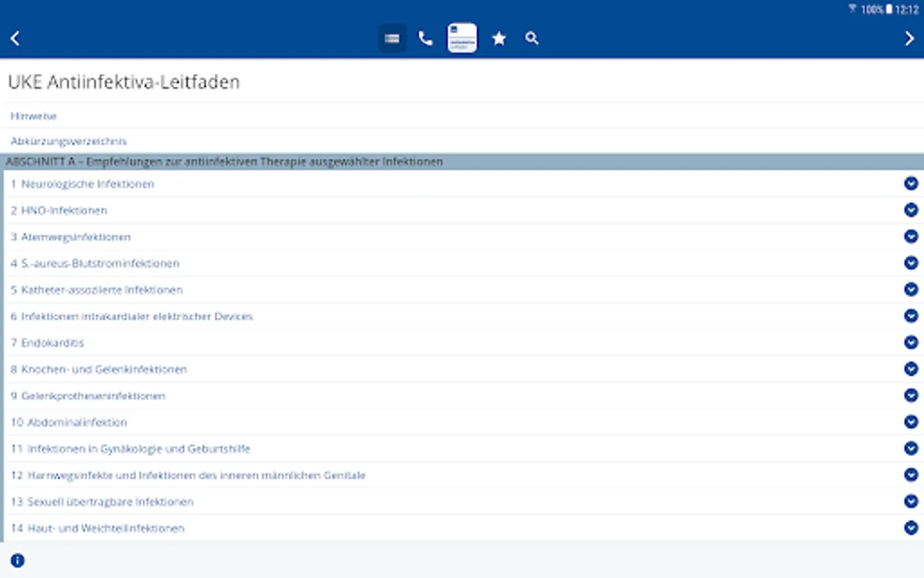The height and width of the screenshot is (578, 924).
Task: Expand the Endokarditis chevron
Action: [x=911, y=342]
